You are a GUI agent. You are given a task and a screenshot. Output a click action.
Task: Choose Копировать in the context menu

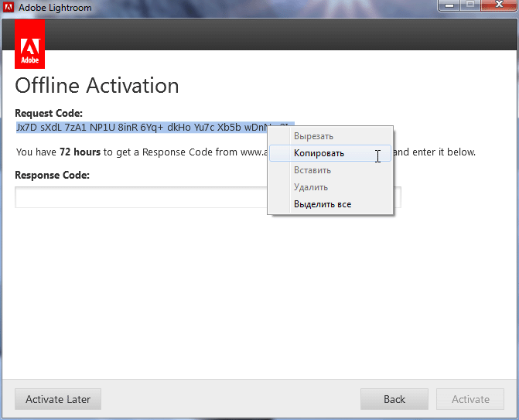coord(330,153)
